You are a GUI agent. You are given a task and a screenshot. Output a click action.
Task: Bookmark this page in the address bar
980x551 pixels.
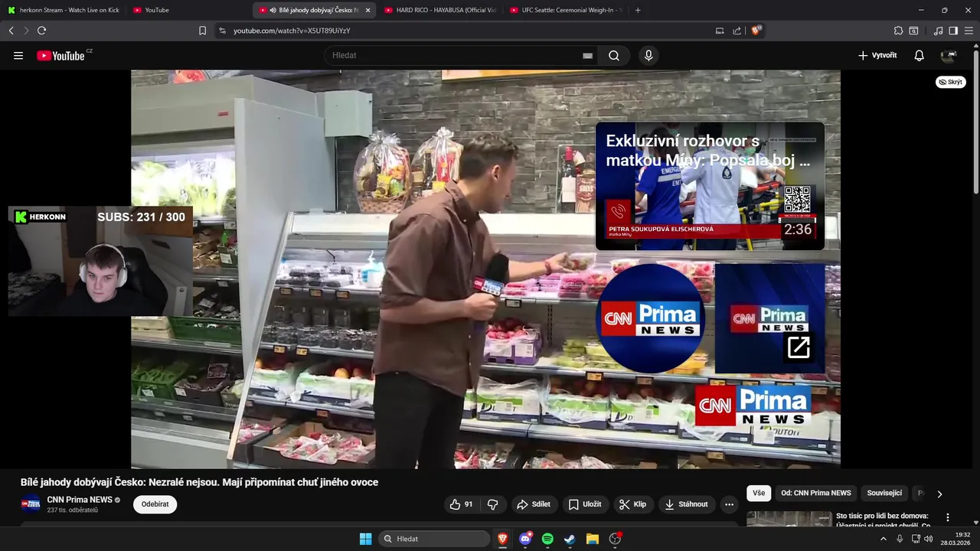(202, 31)
